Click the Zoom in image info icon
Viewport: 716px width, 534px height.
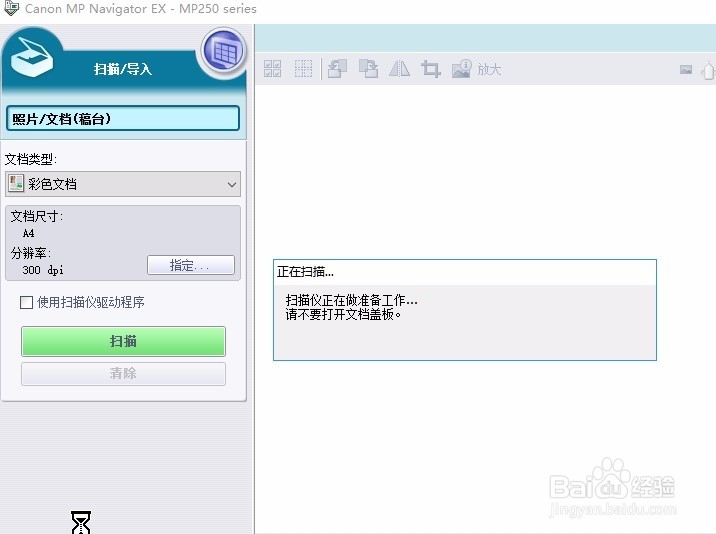pos(462,69)
